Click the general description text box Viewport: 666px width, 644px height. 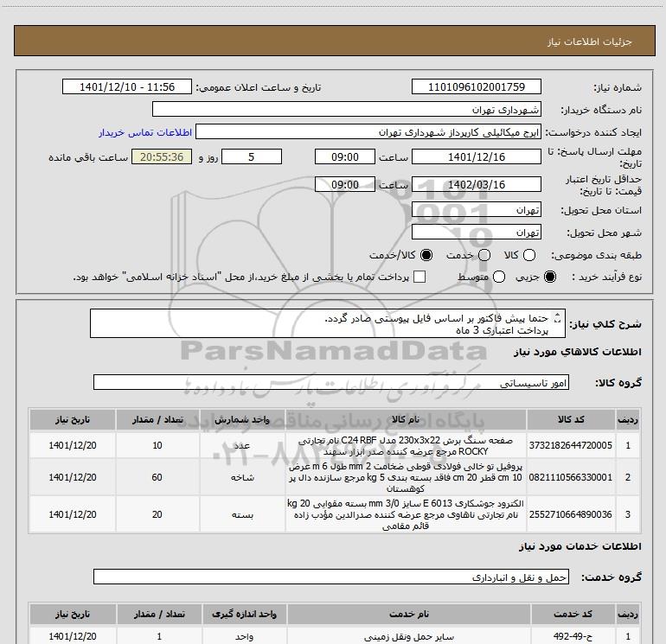pos(328,324)
